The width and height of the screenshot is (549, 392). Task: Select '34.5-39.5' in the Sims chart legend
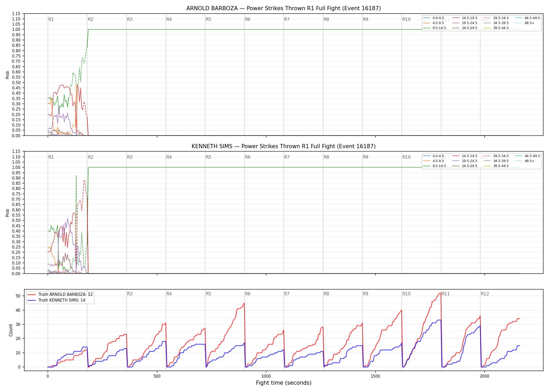[501, 161]
